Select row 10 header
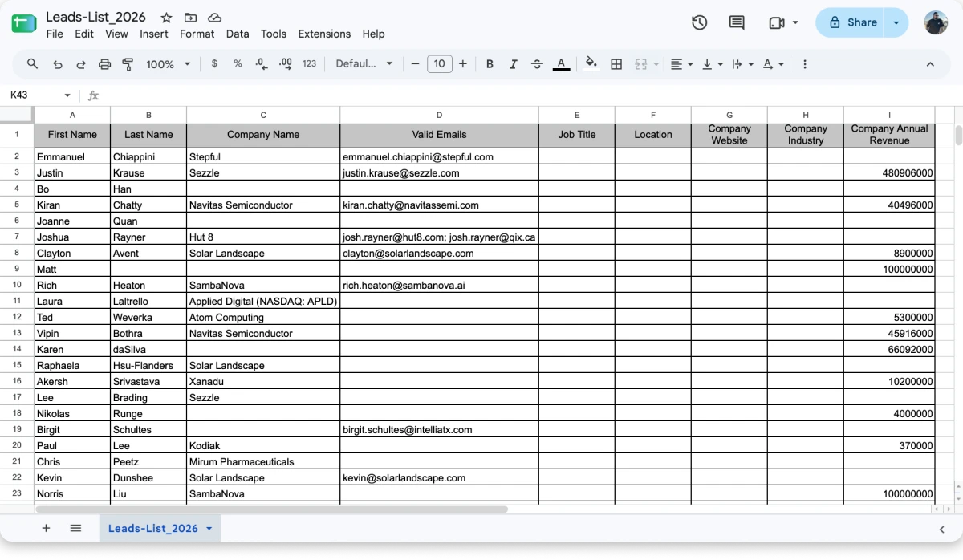The image size is (963, 560). click(17, 285)
